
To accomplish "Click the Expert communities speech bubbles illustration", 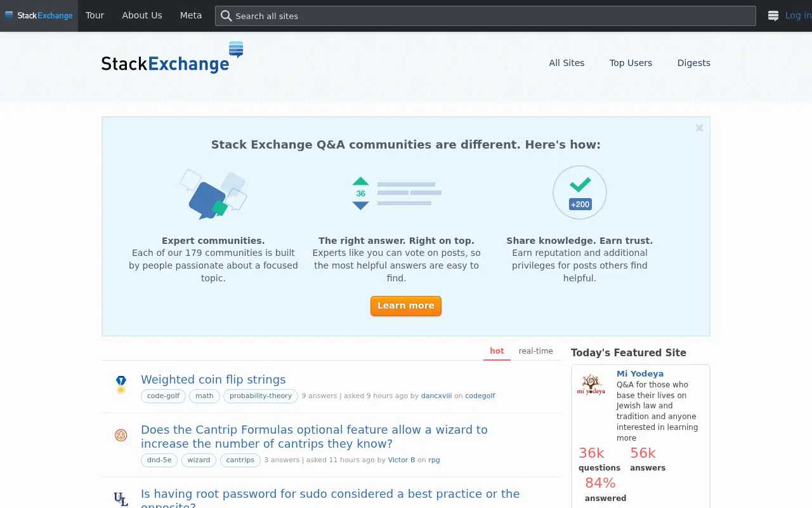I will coord(213,194).
